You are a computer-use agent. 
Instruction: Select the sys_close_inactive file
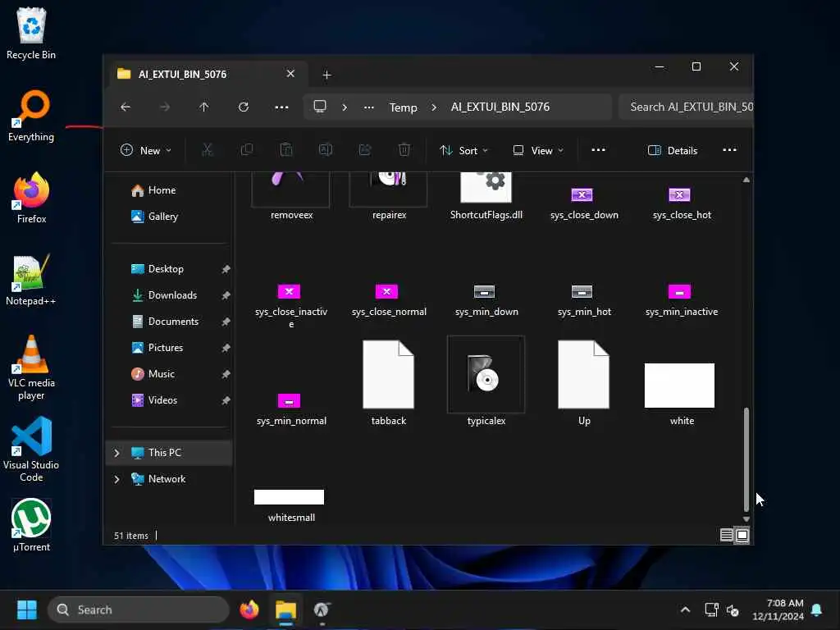[291, 306]
